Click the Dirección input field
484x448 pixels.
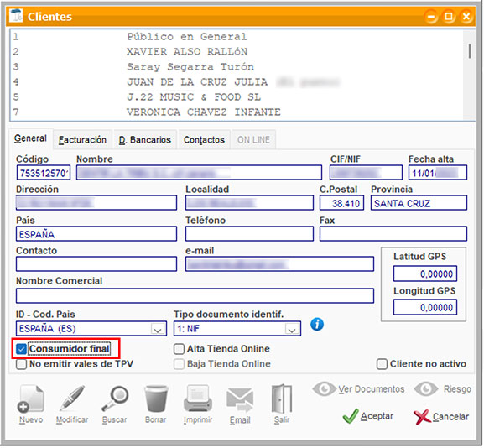click(x=96, y=203)
